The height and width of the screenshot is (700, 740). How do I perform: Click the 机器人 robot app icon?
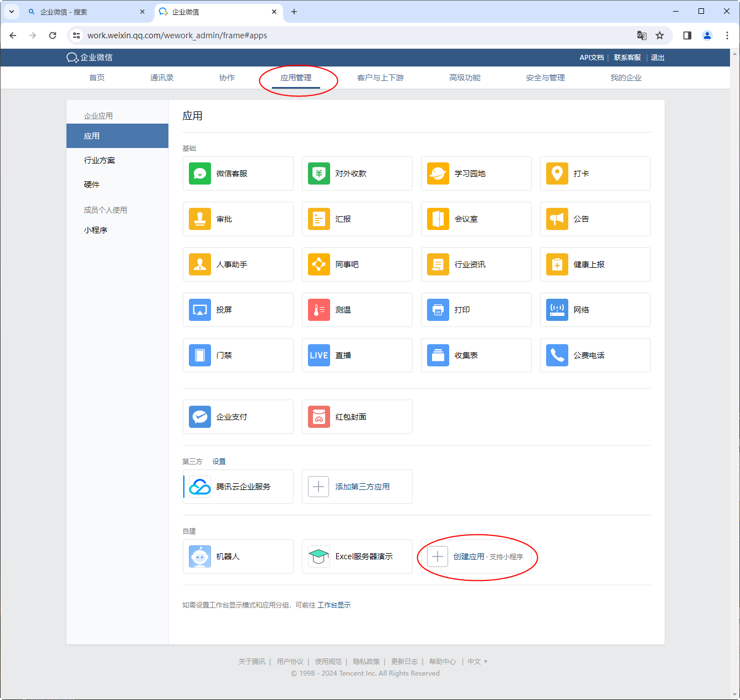(200, 556)
